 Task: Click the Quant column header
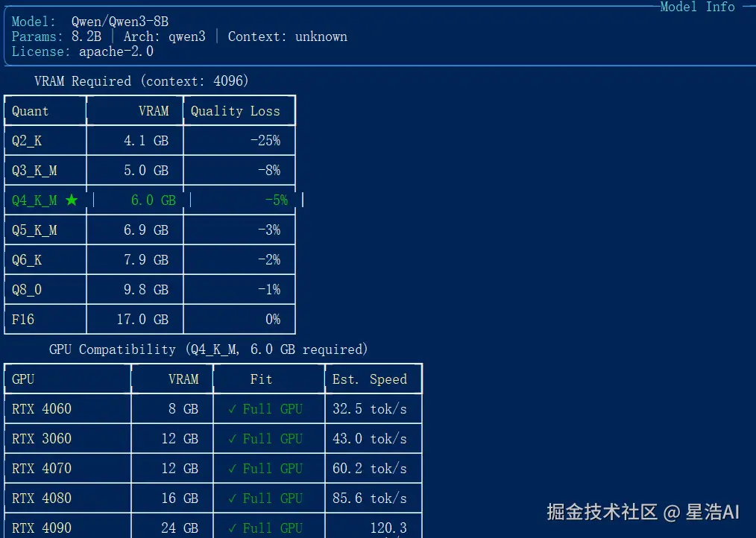[x=30, y=111]
